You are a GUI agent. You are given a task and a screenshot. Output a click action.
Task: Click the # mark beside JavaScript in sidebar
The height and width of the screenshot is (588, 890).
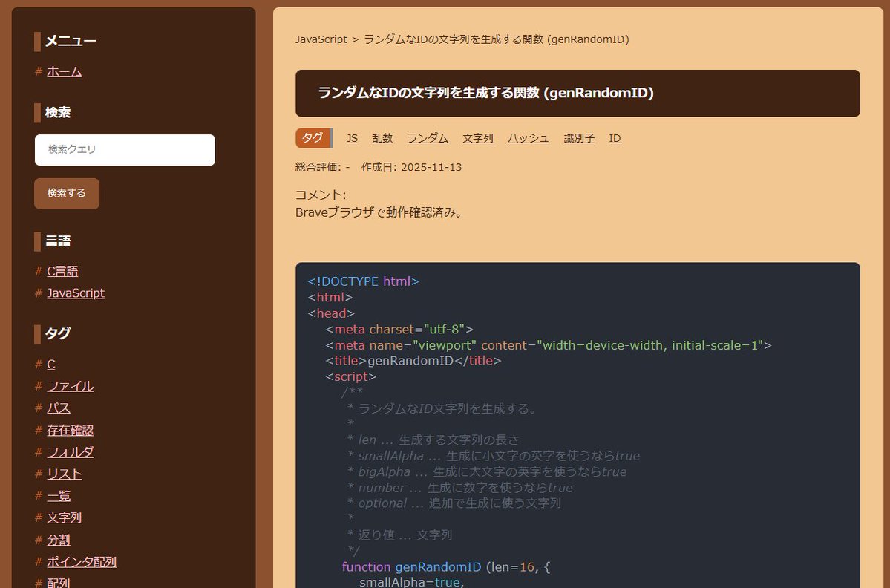tap(39, 293)
